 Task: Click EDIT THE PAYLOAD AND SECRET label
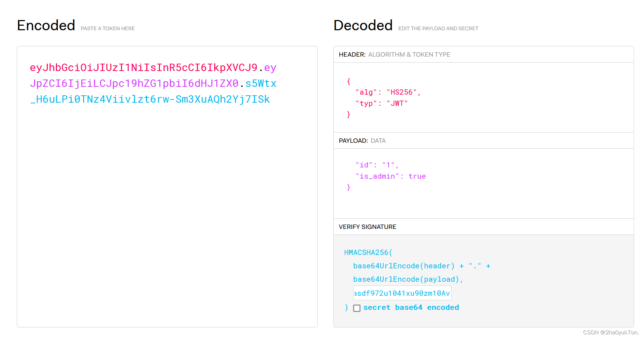[x=438, y=28]
